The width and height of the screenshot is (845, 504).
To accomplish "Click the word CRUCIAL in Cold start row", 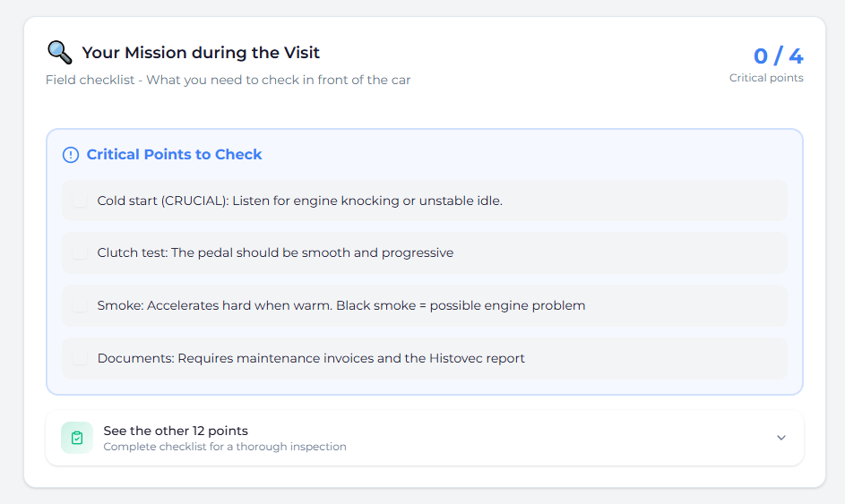I will [x=194, y=201].
